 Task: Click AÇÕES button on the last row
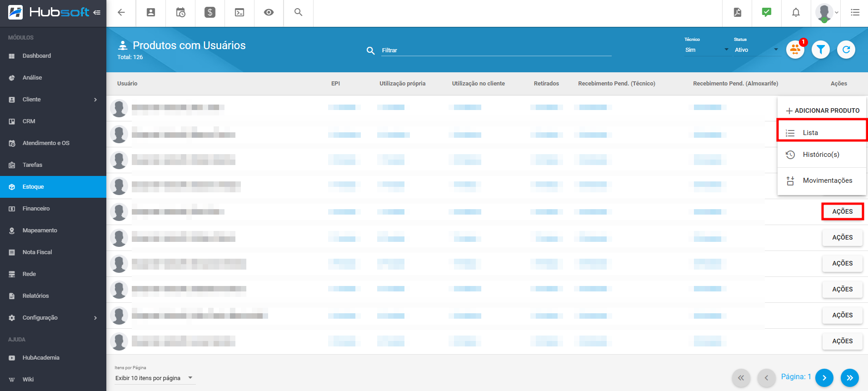[843, 341]
